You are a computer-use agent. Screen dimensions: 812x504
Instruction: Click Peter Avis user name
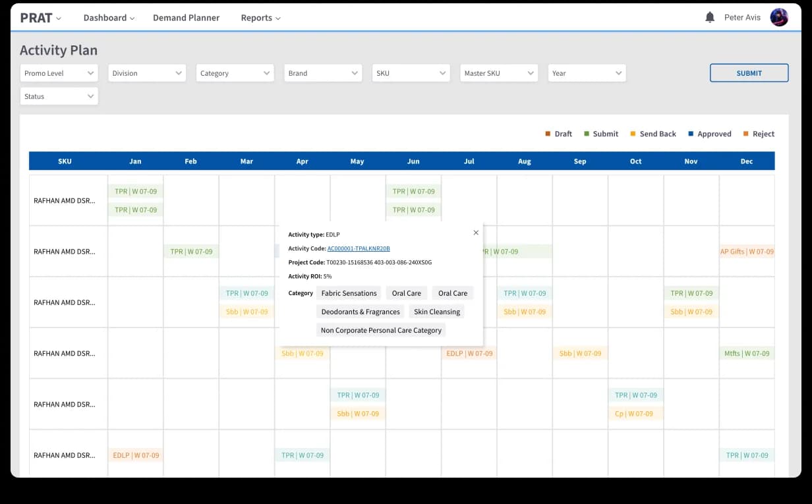742,18
